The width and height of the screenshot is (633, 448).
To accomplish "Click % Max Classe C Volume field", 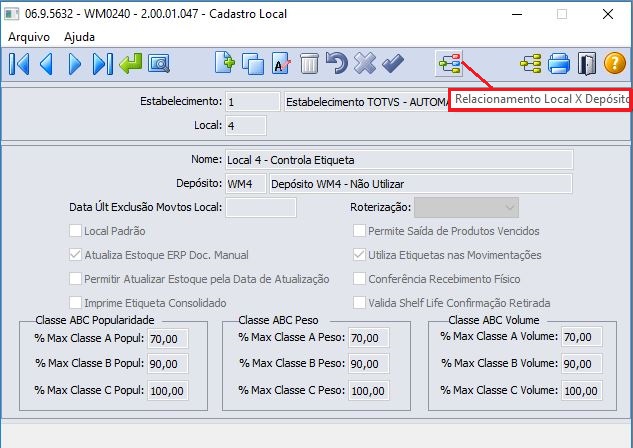I will 582,390.
